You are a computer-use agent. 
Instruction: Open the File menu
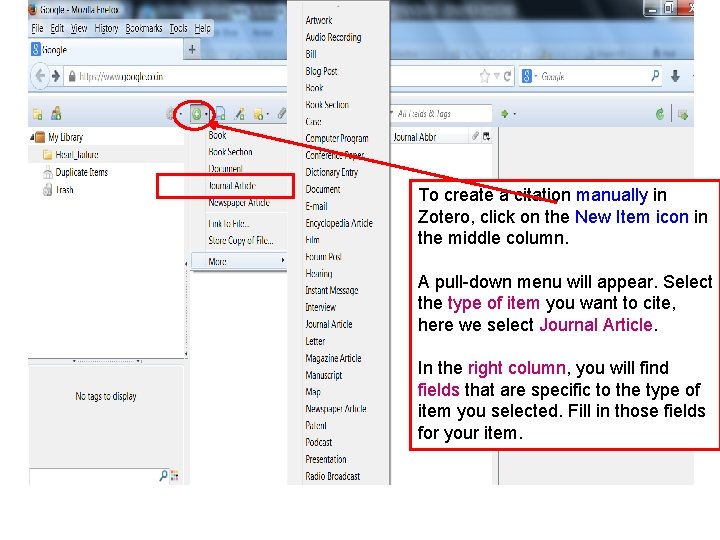tap(37, 28)
